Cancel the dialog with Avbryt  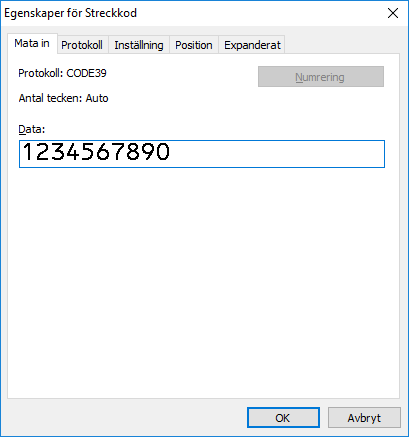364,418
